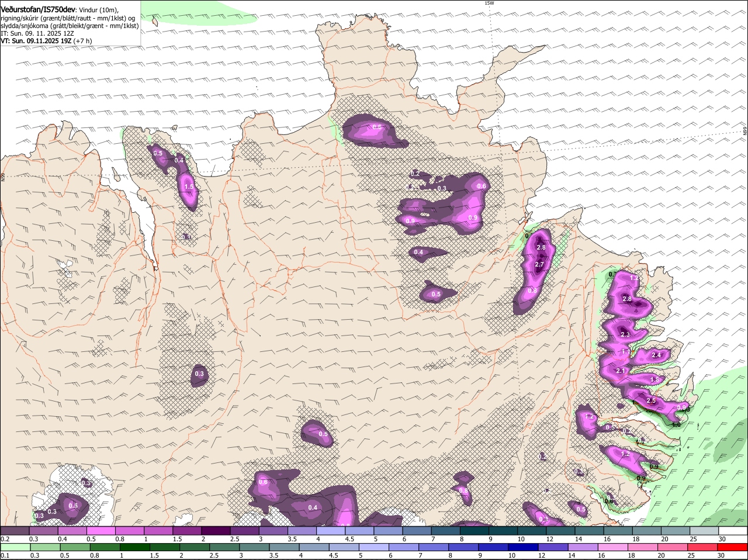Select lower legend swatch between 0.1 and 0.3
This screenshot has height=560, width=748.
click(x=15, y=547)
